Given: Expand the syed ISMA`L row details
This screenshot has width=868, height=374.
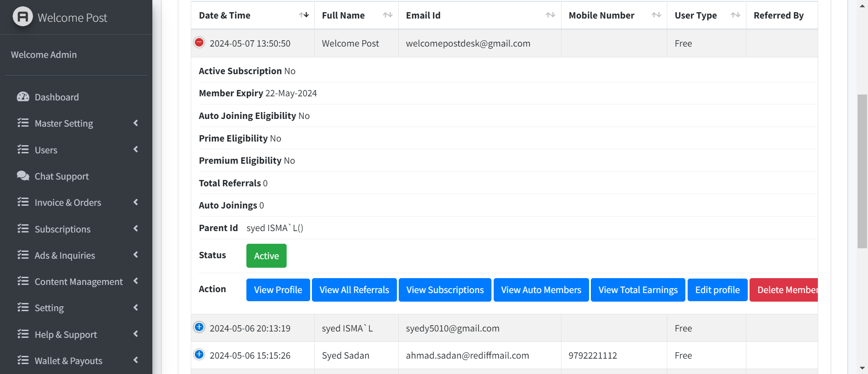Looking at the screenshot, I should click(199, 327).
